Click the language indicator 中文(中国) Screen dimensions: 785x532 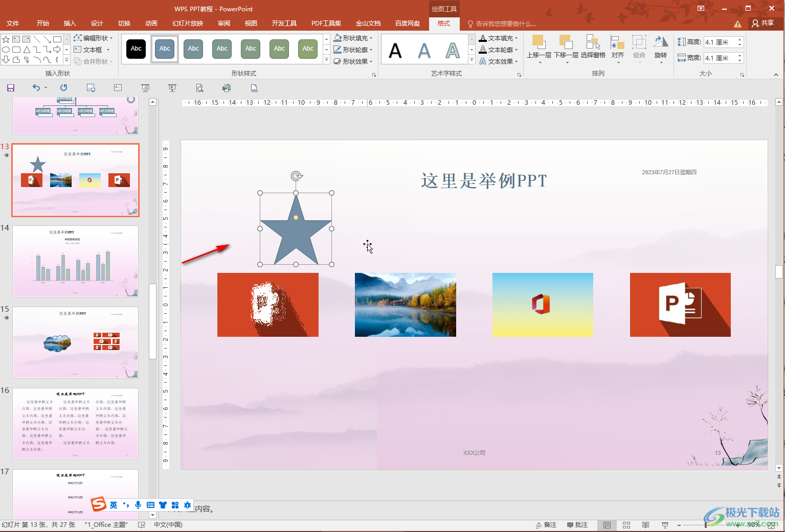[x=168, y=525]
